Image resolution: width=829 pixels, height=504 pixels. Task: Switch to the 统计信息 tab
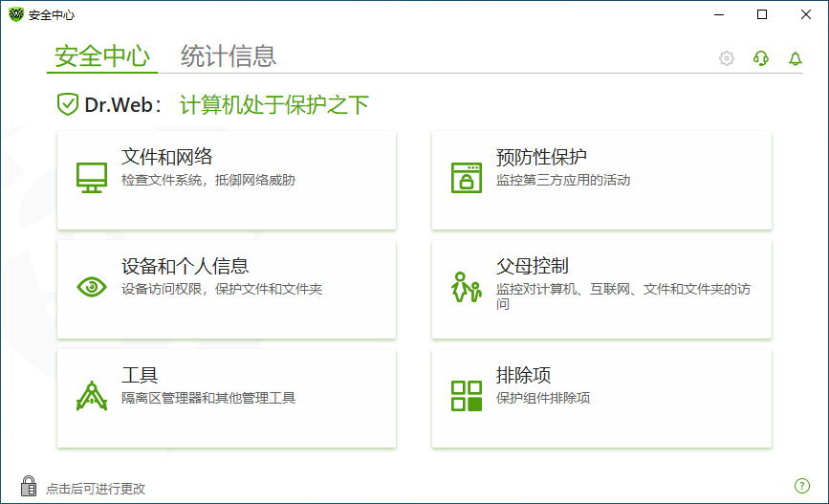(x=229, y=56)
